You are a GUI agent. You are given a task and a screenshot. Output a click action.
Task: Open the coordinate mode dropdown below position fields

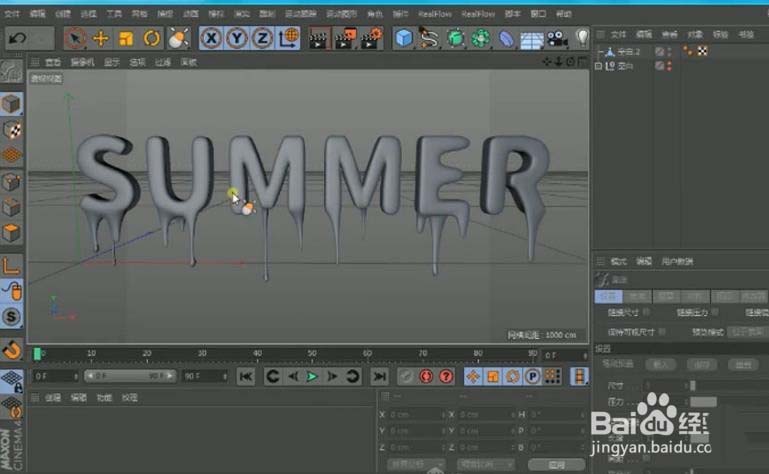pyautogui.click(x=415, y=465)
